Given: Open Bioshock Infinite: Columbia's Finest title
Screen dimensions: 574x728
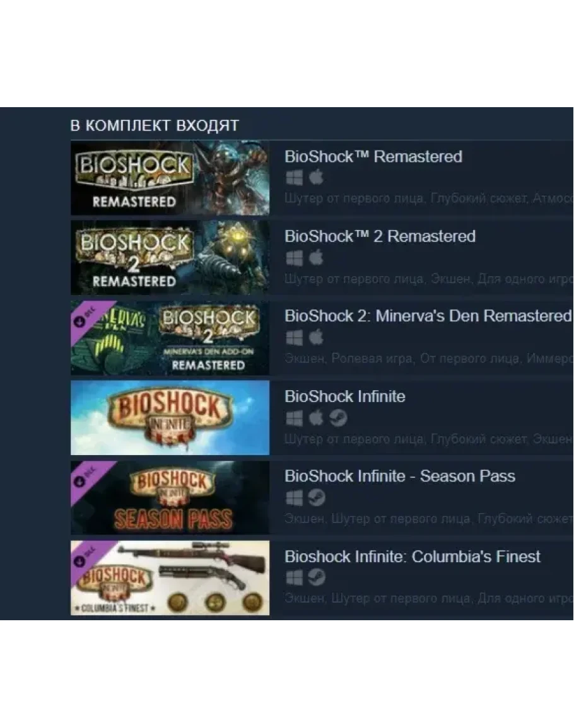Looking at the screenshot, I should click(x=413, y=556).
